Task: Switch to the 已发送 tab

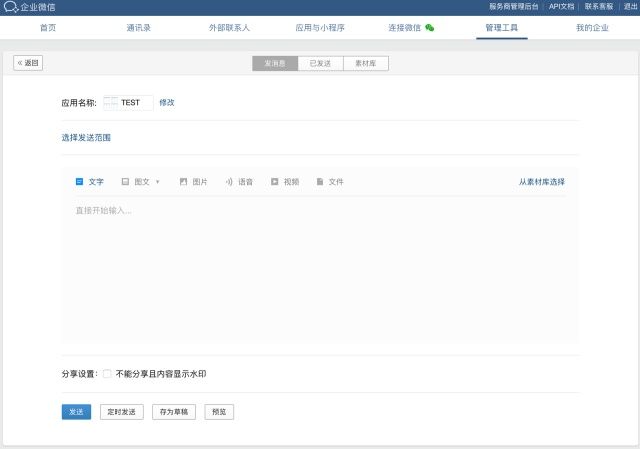Action: (320, 63)
